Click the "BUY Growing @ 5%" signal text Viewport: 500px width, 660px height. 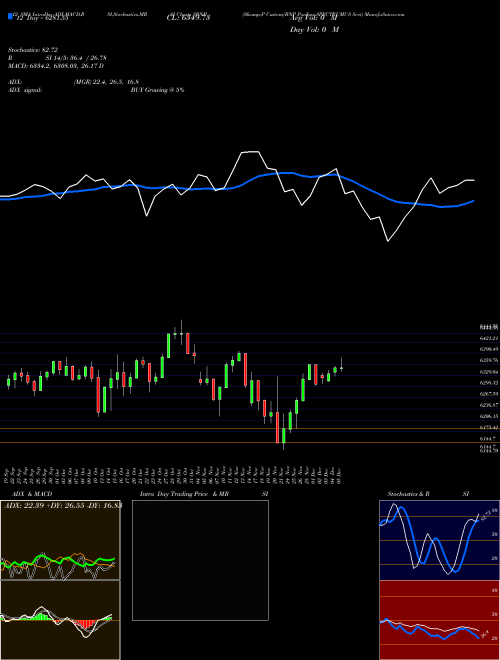tap(157, 90)
